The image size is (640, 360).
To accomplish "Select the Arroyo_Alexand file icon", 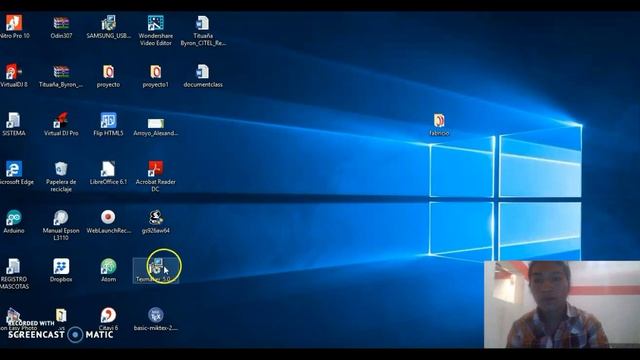I will (x=156, y=123).
